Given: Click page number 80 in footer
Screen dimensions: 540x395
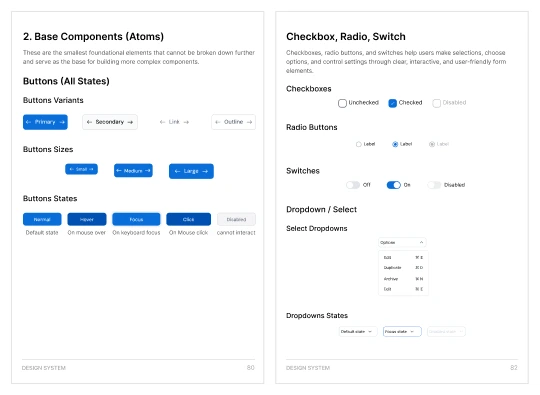Looking at the screenshot, I should pos(251,368).
